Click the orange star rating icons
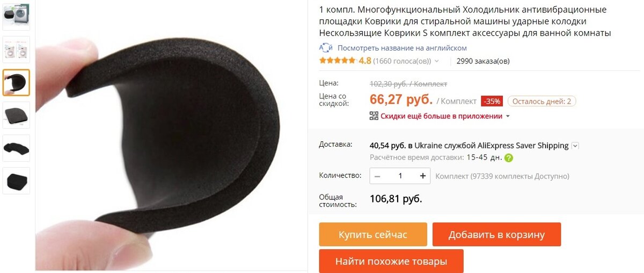Screen dimensions: 644x273 coord(338,61)
